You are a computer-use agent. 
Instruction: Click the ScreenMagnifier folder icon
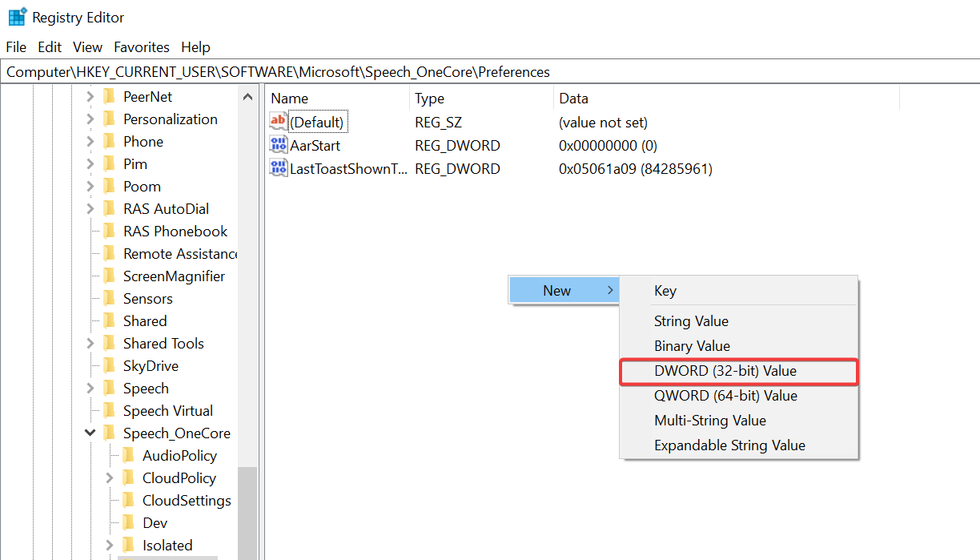[x=110, y=276]
